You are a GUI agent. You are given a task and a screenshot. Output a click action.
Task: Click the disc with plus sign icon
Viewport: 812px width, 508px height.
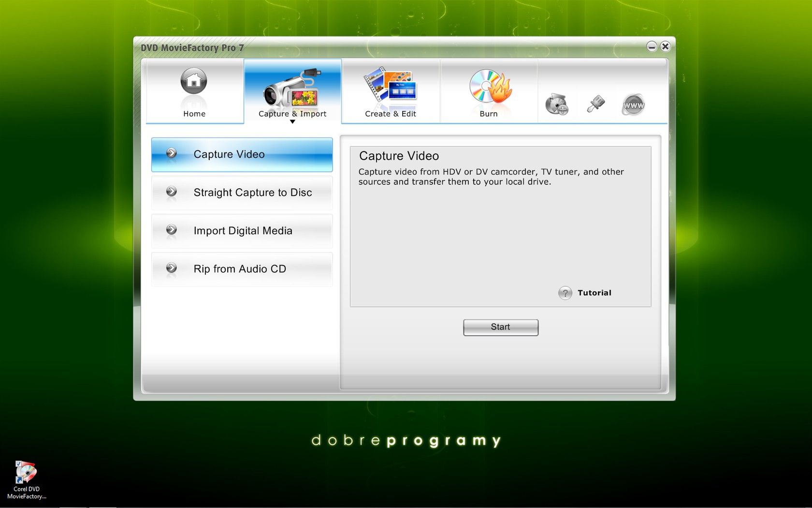click(556, 105)
